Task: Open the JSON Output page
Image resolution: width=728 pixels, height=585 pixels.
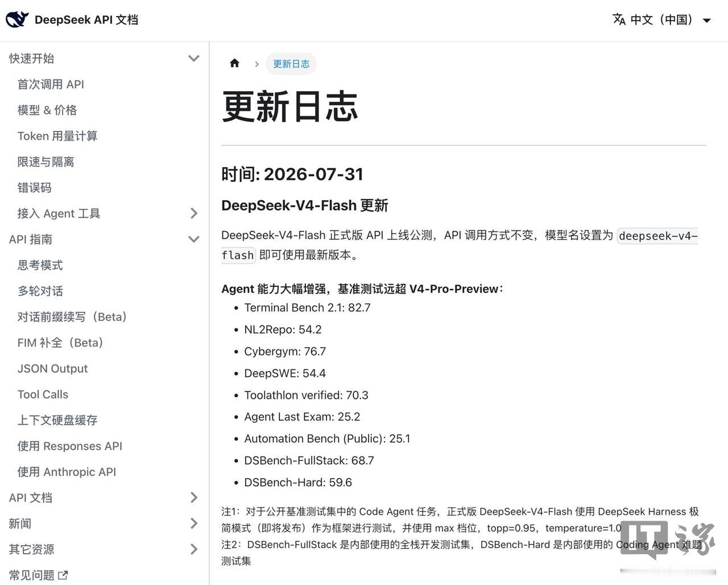Action: (x=52, y=369)
